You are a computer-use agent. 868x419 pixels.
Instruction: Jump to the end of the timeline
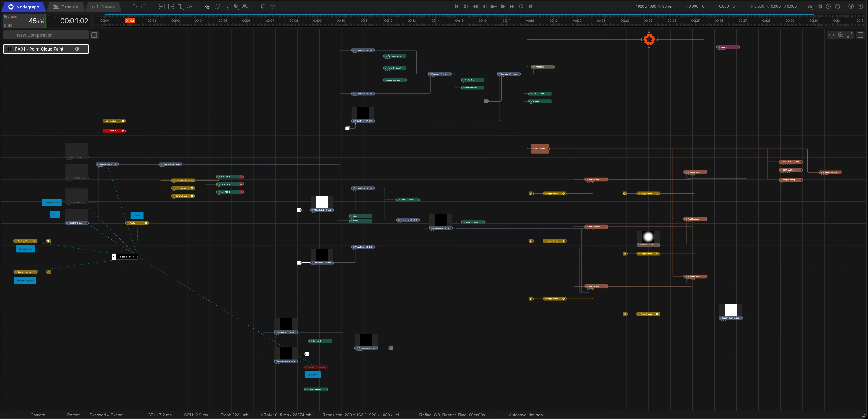click(x=530, y=6)
